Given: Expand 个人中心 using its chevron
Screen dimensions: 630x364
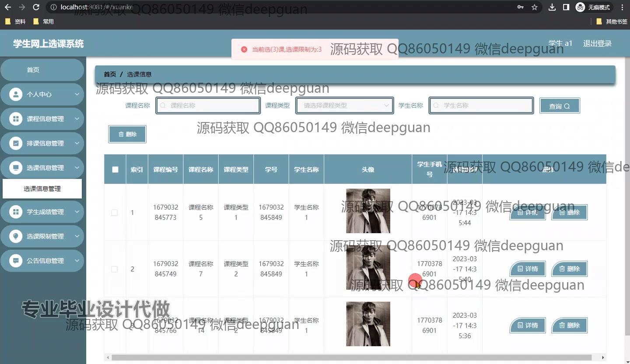Looking at the screenshot, I should click(77, 94).
